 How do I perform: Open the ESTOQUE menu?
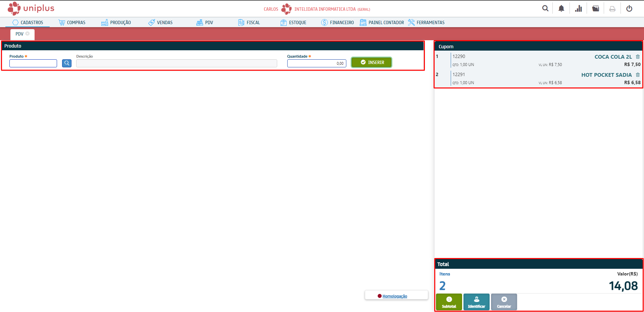pyautogui.click(x=293, y=22)
